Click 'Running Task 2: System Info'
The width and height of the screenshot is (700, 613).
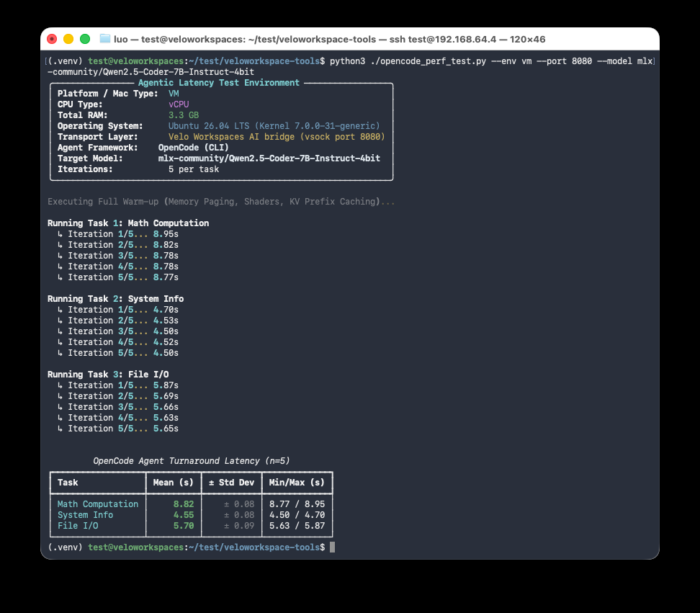116,299
